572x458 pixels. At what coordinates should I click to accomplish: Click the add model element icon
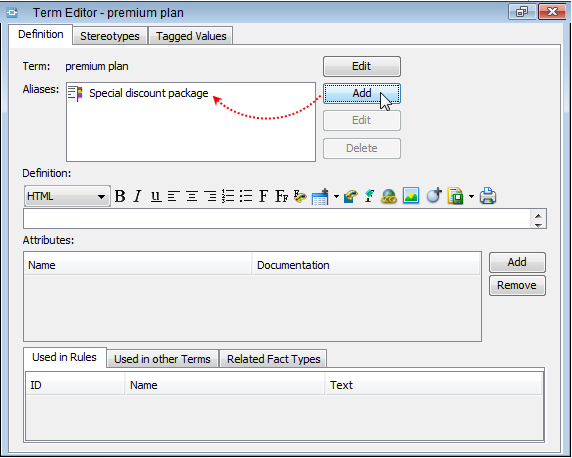[434, 196]
